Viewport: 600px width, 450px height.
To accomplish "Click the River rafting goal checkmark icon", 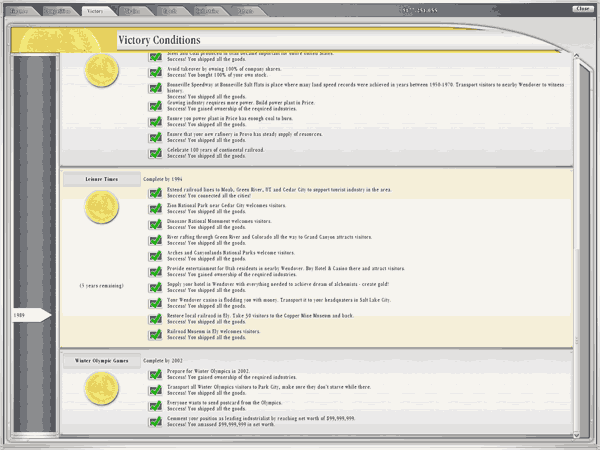I will pos(155,240).
